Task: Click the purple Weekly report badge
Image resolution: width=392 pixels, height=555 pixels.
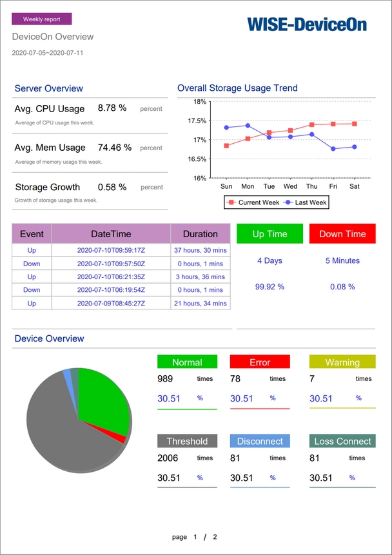Action: tap(41, 19)
